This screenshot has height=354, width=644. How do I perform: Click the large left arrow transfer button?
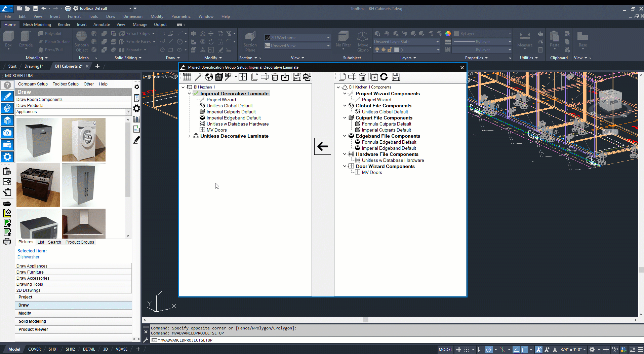coord(323,146)
